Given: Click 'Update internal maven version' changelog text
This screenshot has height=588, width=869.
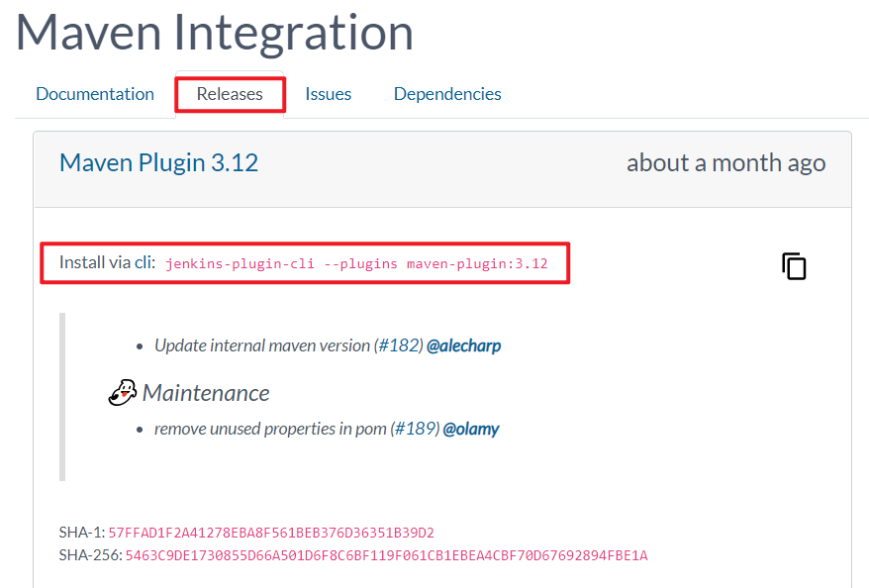Looking at the screenshot, I should (x=262, y=345).
